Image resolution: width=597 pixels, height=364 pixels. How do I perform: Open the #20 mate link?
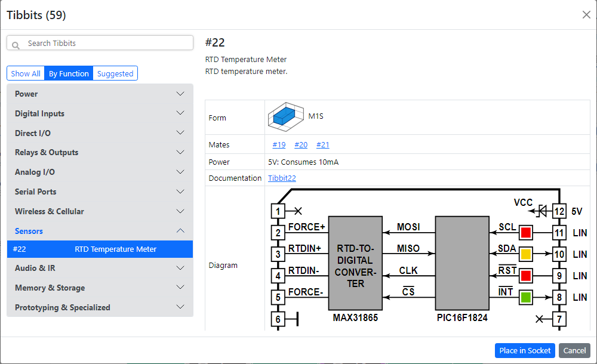pos(301,144)
